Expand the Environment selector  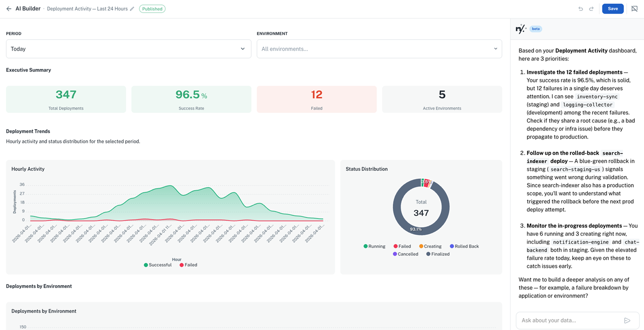click(379, 49)
